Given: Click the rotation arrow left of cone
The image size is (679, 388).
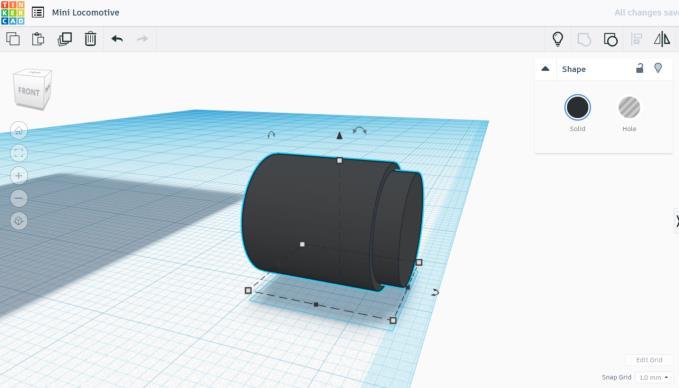Looking at the screenshot, I should click(x=271, y=135).
